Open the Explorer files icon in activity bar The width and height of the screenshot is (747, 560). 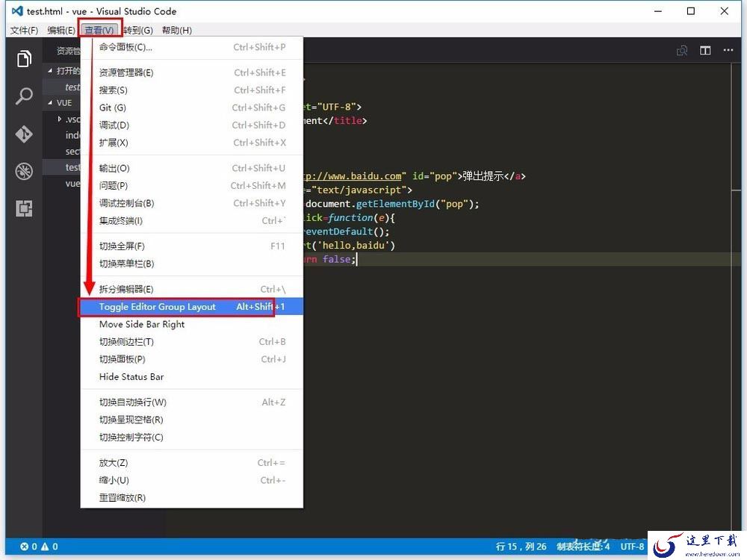pyautogui.click(x=24, y=59)
